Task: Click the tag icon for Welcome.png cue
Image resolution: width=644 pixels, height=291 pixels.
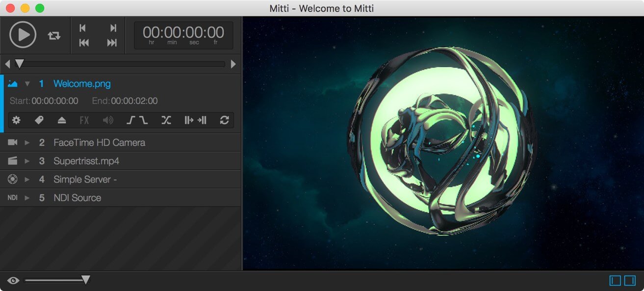Action: click(x=39, y=120)
